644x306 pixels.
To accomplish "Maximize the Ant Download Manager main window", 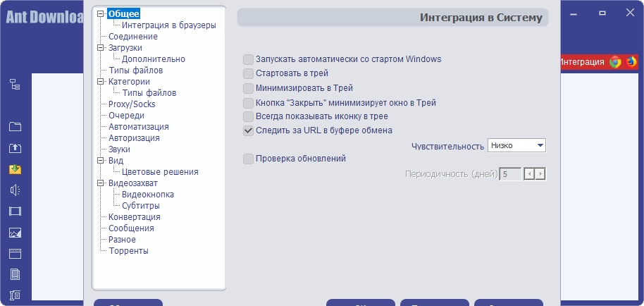I will point(602,13).
